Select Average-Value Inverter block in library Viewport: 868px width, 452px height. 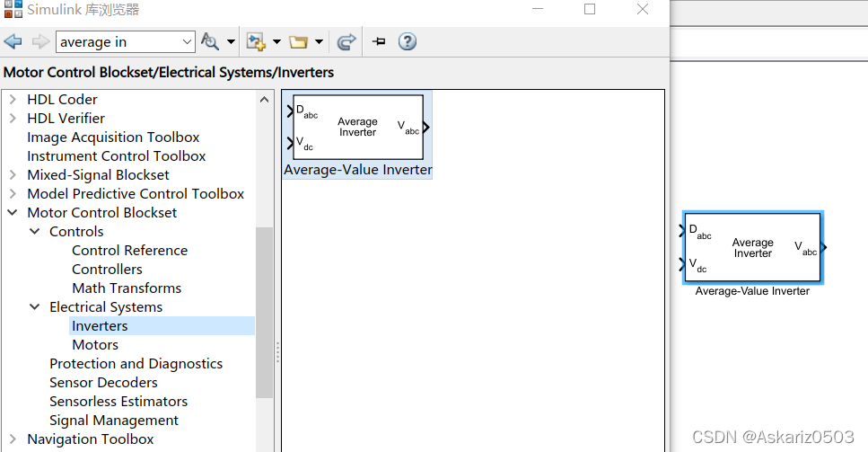coord(357,128)
